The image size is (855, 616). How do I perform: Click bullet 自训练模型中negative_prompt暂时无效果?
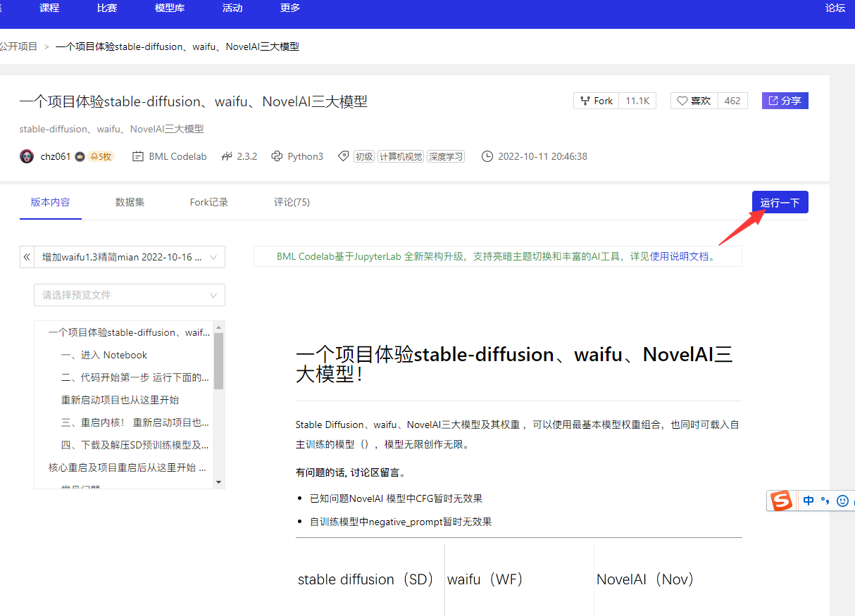pos(401,522)
